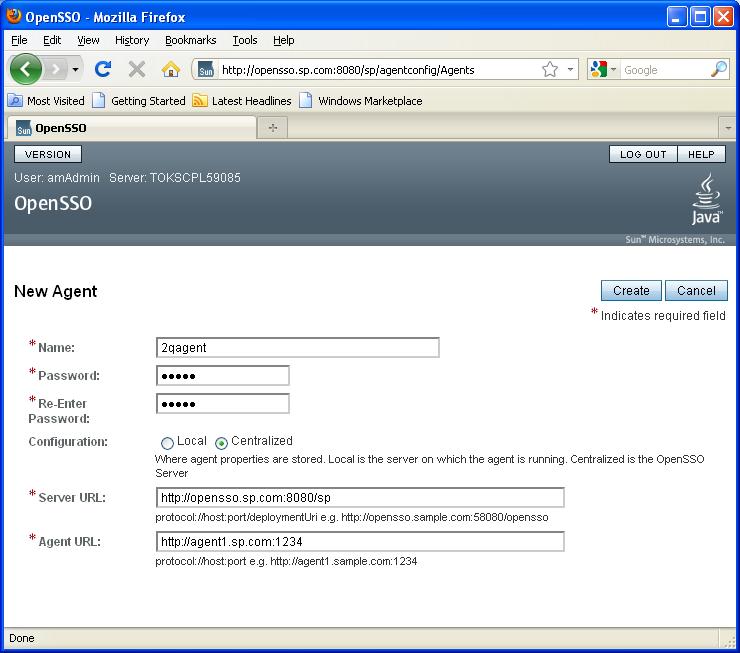Open the History menu
Screen dimensions: 740x653
(x=132, y=41)
